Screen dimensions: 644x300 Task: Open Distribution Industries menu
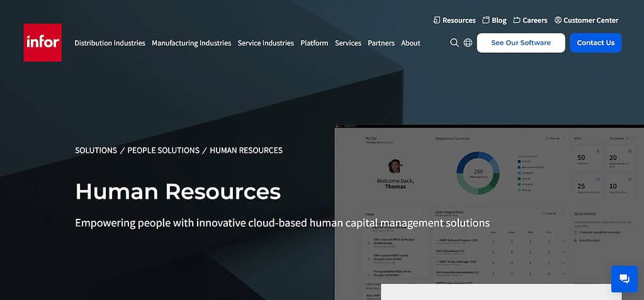(x=110, y=43)
